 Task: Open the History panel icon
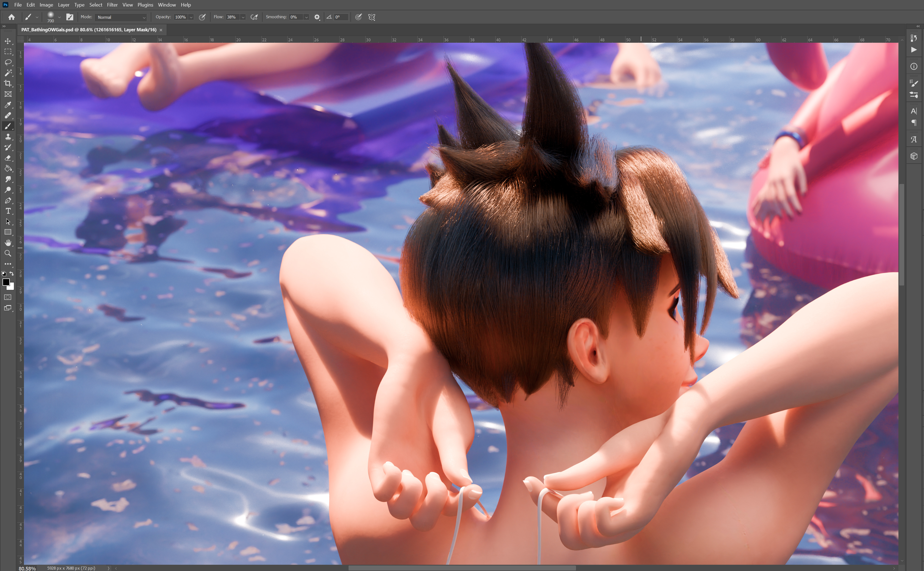click(914, 38)
